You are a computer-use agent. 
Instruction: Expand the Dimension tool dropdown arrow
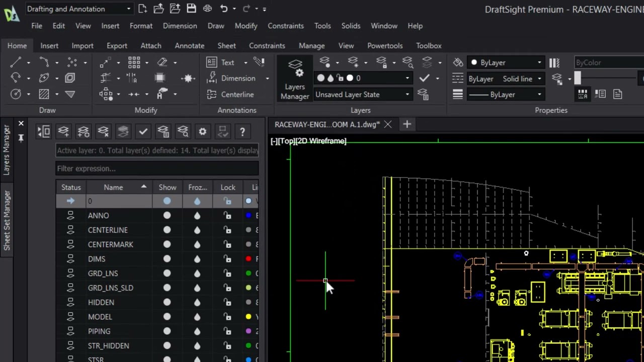click(x=267, y=78)
